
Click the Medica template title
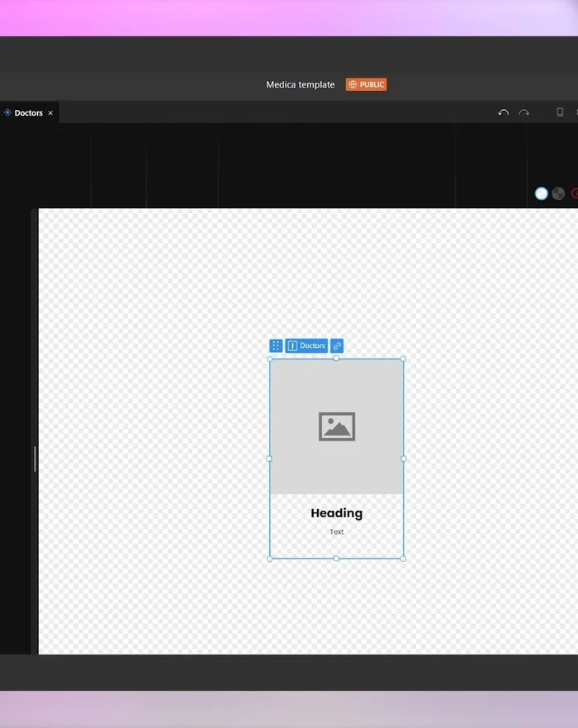click(x=301, y=84)
